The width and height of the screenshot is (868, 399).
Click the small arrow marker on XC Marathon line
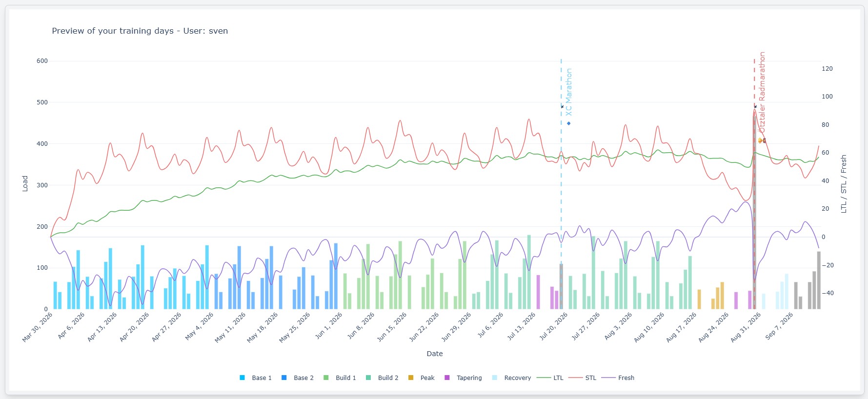click(562, 106)
